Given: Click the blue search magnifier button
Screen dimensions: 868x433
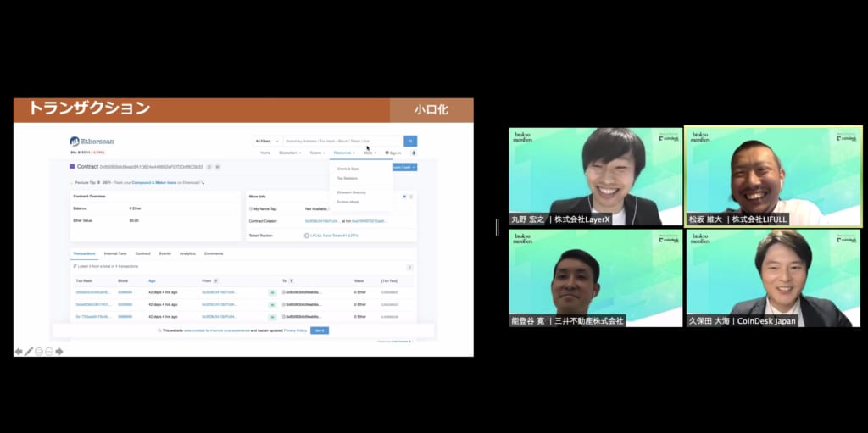Looking at the screenshot, I should click(x=410, y=142).
